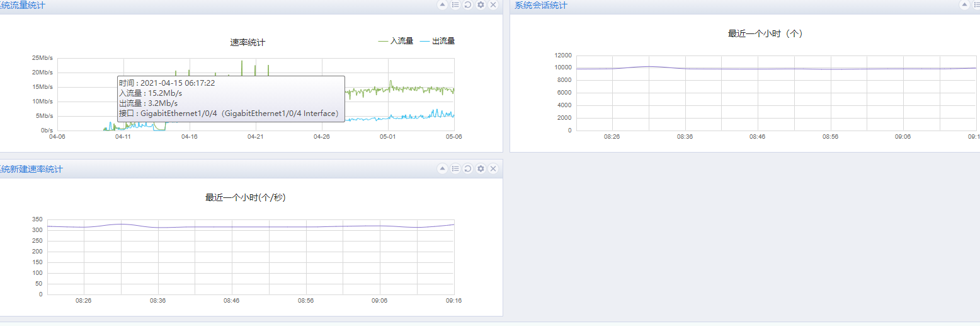Click tooltip line 出流量 : 3.2Mb/s

(149, 103)
